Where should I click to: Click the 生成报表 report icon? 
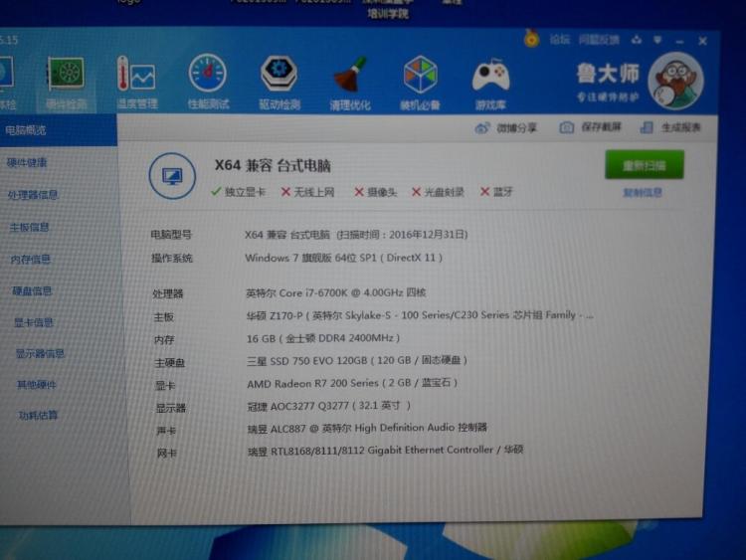point(647,127)
